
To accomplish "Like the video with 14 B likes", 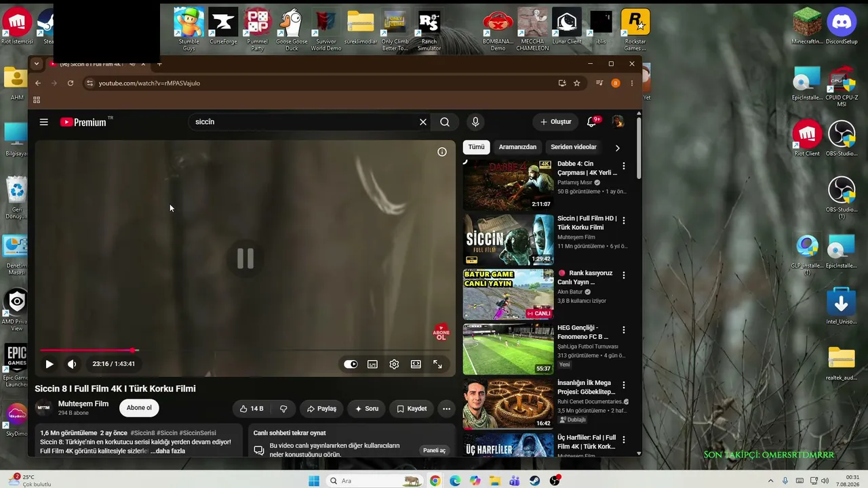I will 251,409.
